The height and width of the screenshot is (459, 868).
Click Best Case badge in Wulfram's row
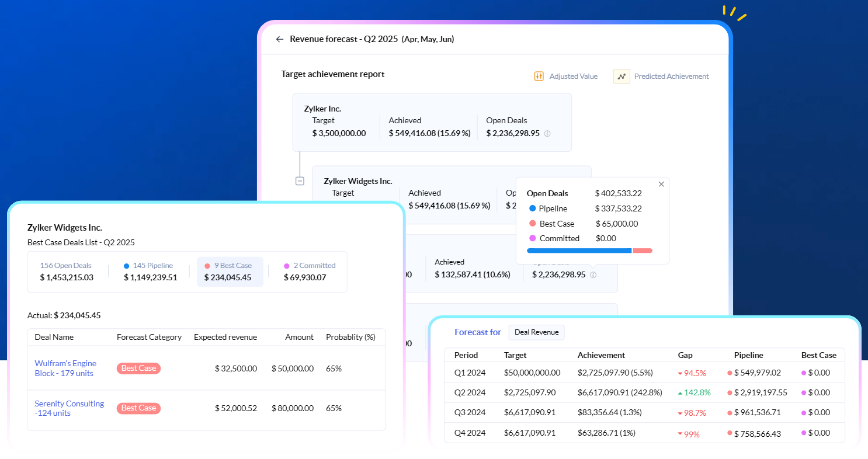(x=138, y=368)
